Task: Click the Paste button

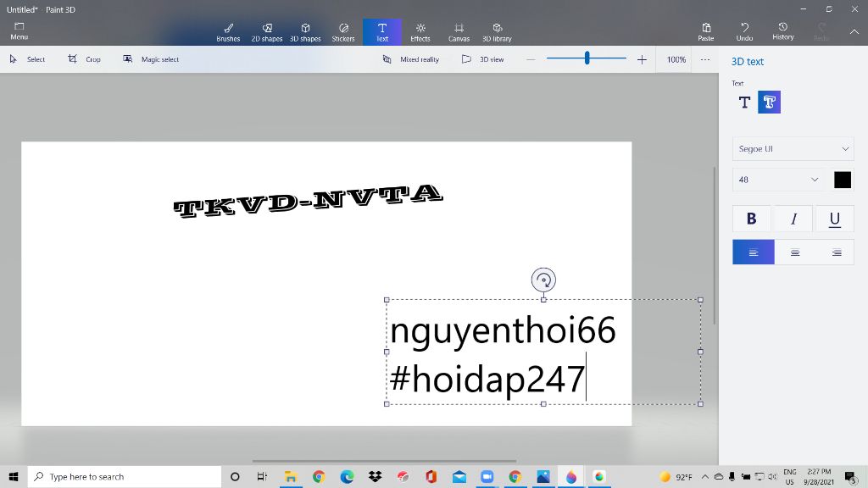Action: [x=706, y=32]
